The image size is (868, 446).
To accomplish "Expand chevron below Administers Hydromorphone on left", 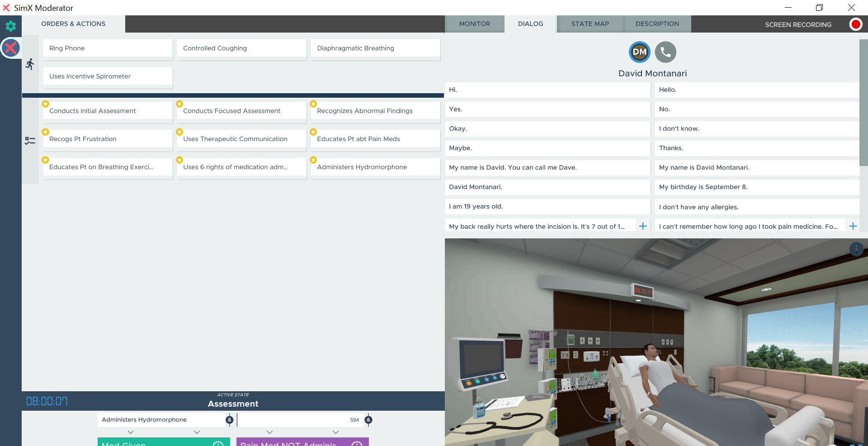I will point(131,432).
